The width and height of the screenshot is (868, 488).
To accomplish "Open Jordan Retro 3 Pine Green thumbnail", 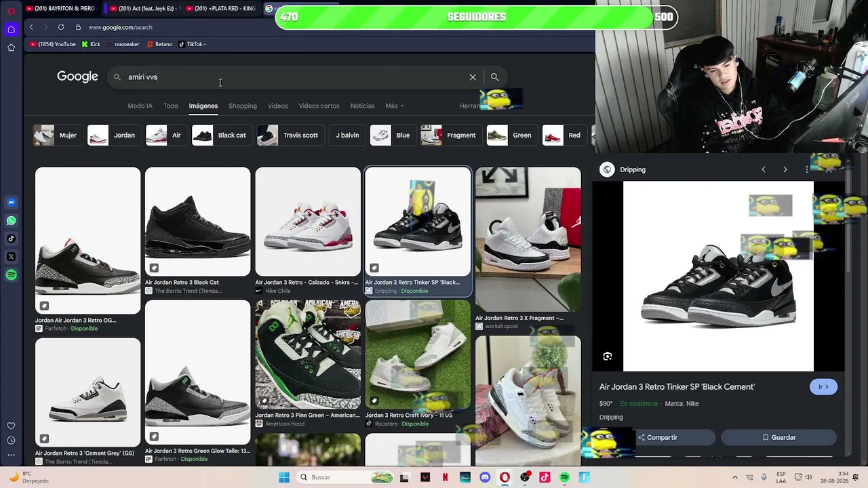I will (308, 354).
